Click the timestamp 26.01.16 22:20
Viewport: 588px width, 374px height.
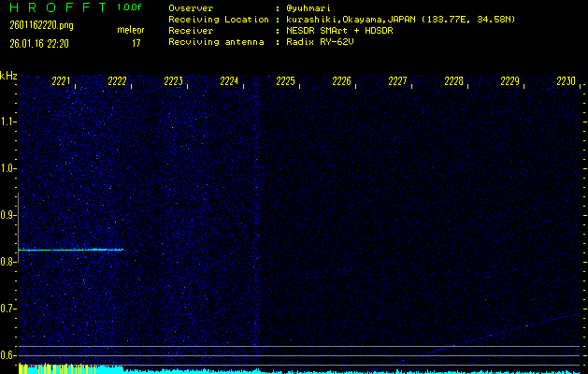39,44
